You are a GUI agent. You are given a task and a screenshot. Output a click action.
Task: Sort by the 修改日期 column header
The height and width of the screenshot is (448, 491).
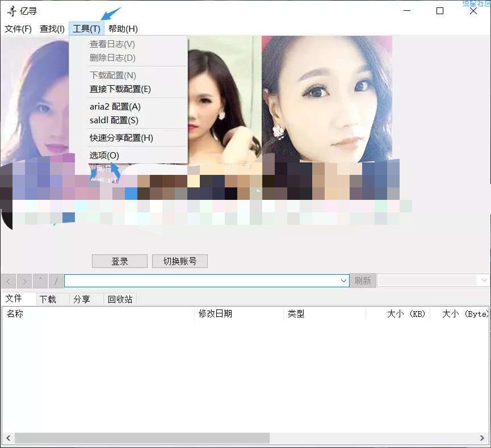pyautogui.click(x=216, y=314)
